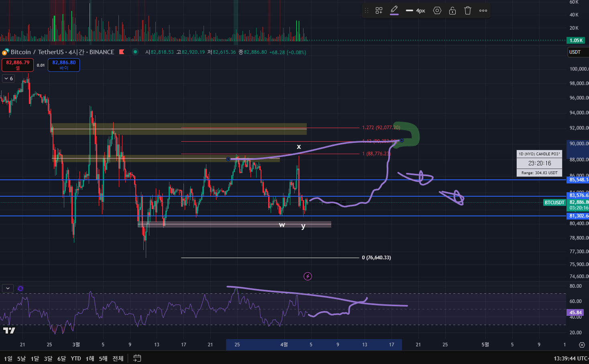589x364 pixels.
Task: Select the 1달 time range
Action: point(35,358)
